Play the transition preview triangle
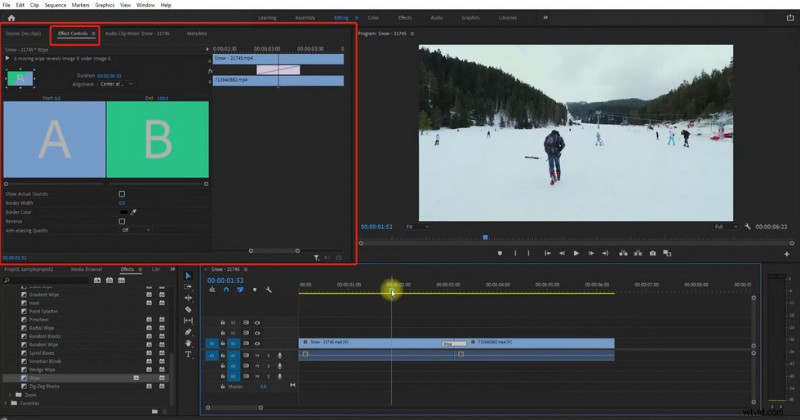The height and width of the screenshot is (420, 800). click(x=7, y=59)
